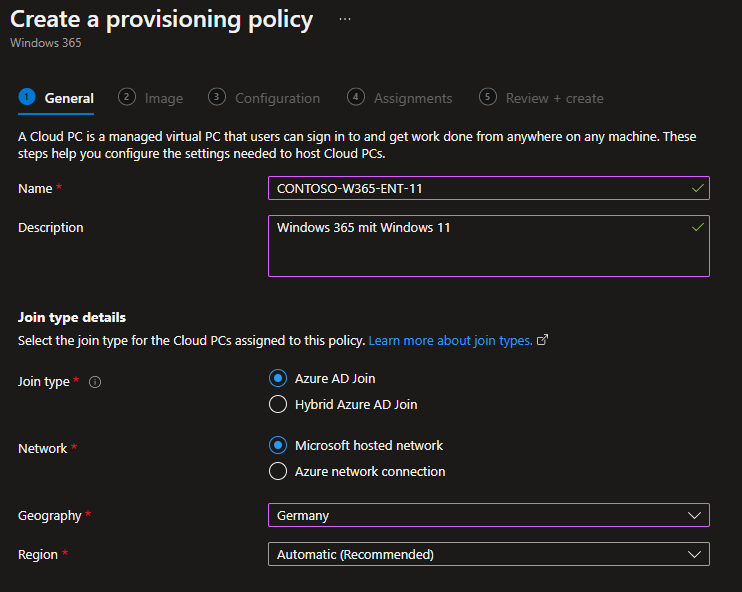Viewport: 742px width, 592px height.
Task: Click the Join type info icon
Action: (x=95, y=382)
